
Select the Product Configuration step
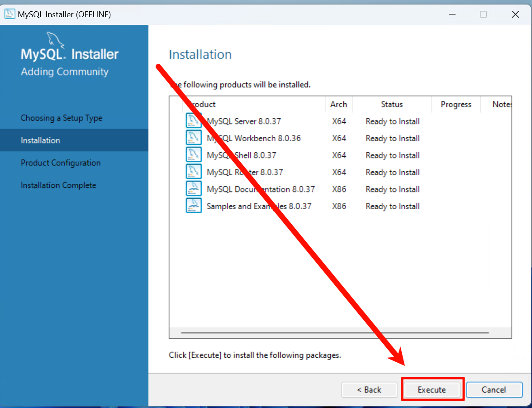[61, 163]
